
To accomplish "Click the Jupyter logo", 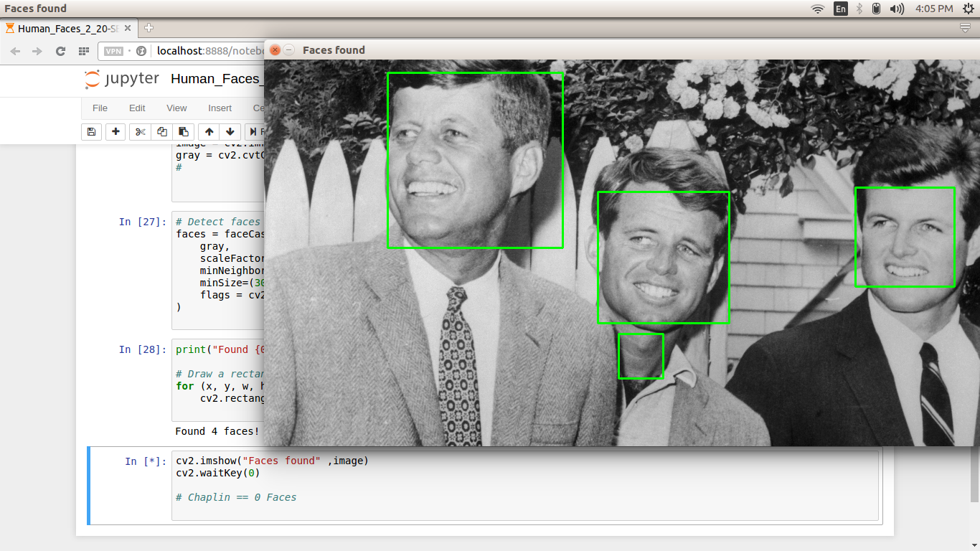I will (121, 79).
